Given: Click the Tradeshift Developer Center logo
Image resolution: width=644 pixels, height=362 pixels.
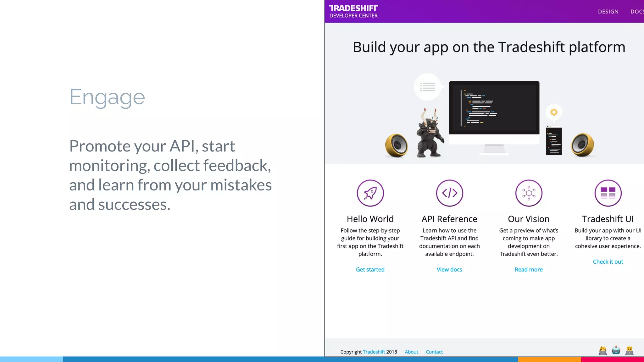Looking at the screenshot, I should (353, 11).
